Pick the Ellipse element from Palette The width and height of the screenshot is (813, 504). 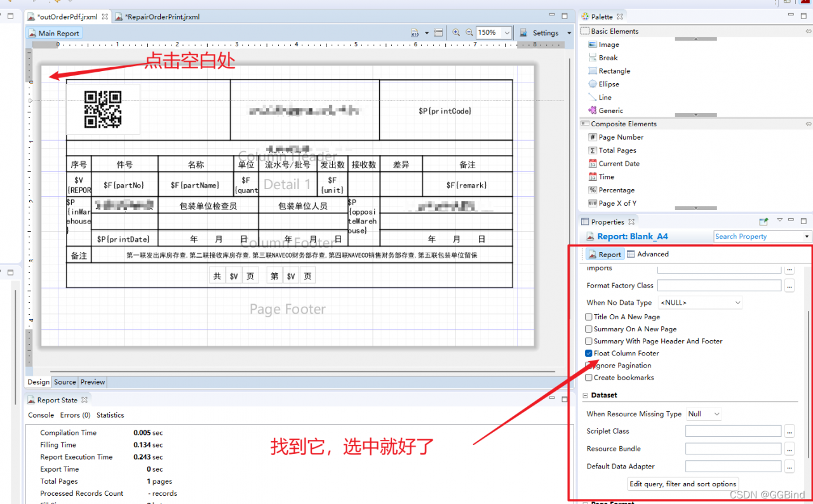click(x=603, y=84)
